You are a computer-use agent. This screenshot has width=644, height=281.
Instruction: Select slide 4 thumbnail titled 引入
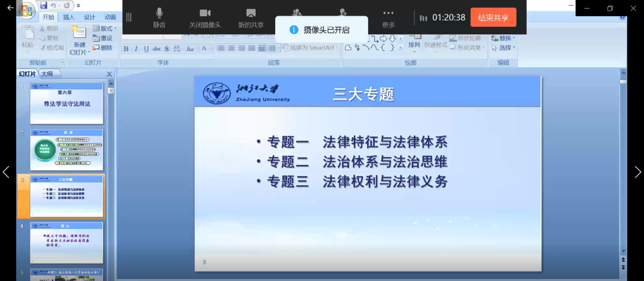67,243
